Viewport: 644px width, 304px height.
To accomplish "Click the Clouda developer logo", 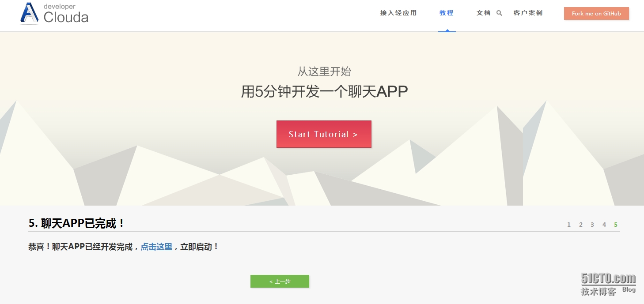I will pyautogui.click(x=54, y=14).
